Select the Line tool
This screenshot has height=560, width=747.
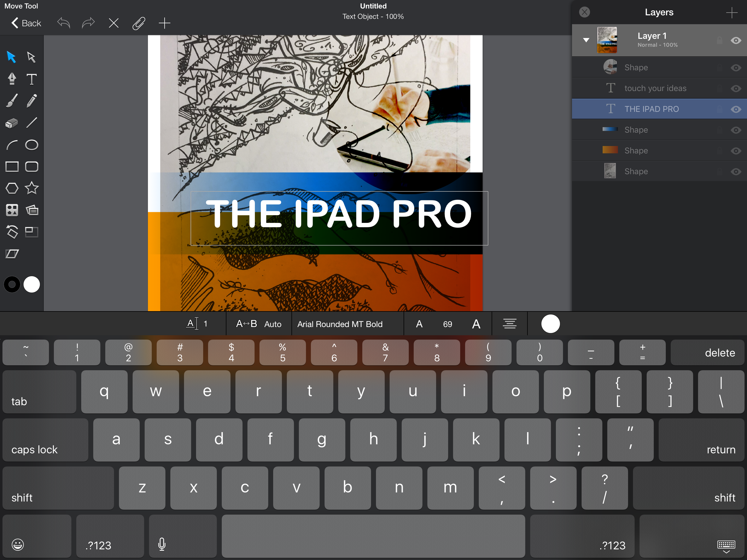point(31,122)
